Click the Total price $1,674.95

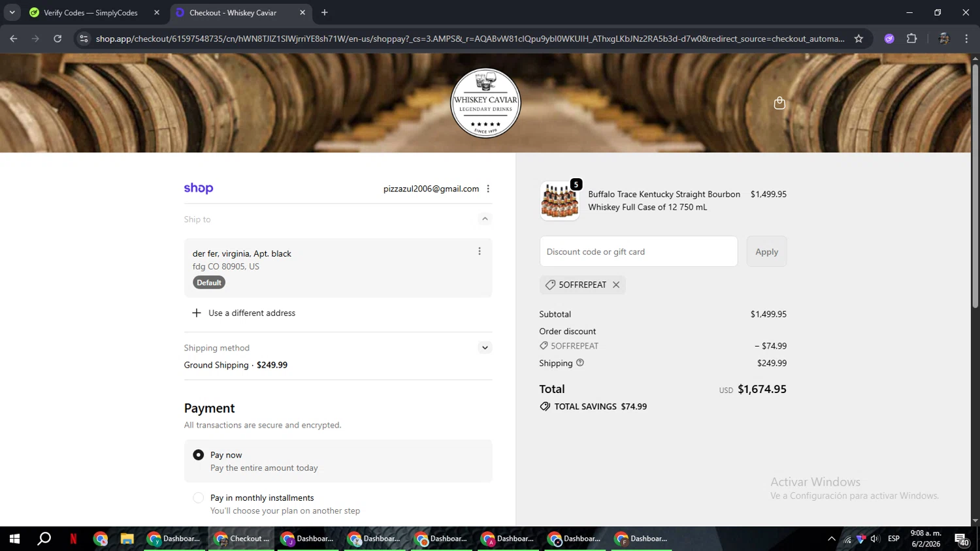click(x=762, y=389)
